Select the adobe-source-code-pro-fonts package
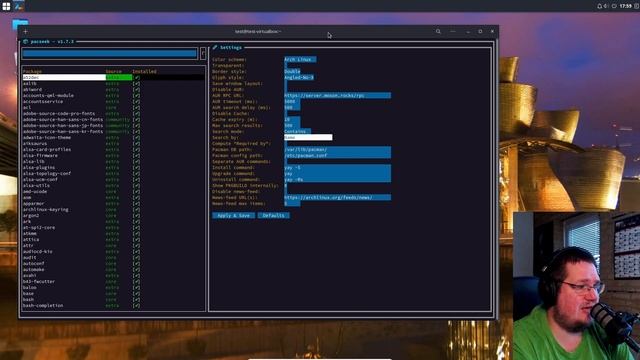640x360 pixels. coord(113,113)
